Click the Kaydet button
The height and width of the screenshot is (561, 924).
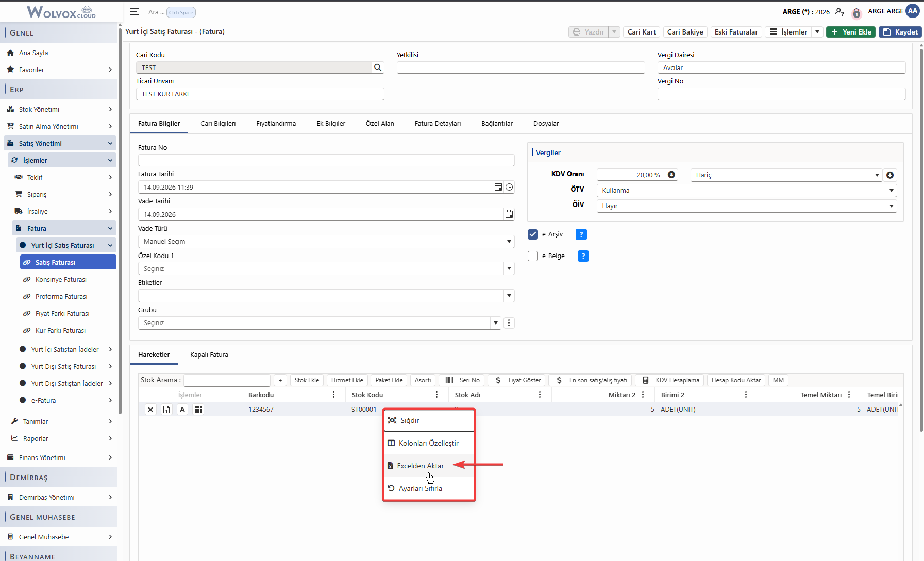pos(900,32)
